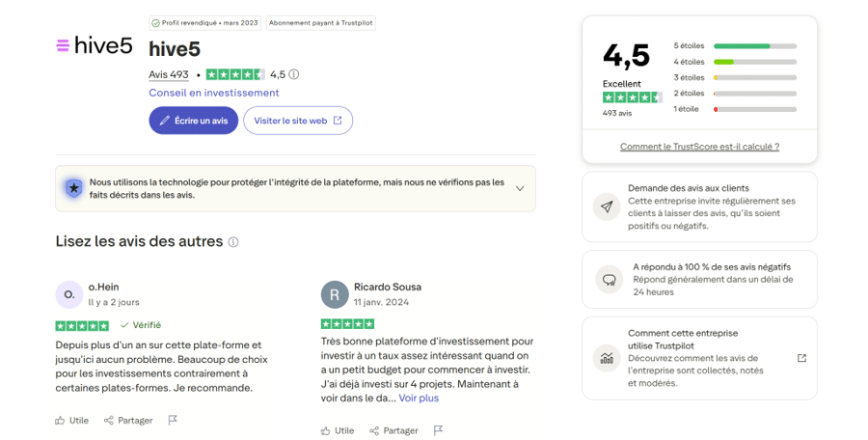Click the 5 étoiles progress bar
This screenshot has height=440, width=868.
pos(755,46)
